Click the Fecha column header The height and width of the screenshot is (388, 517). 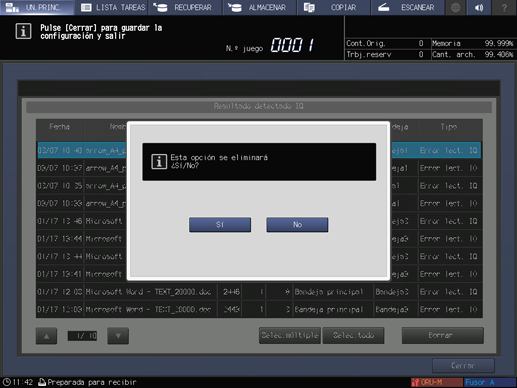pyautogui.click(x=60, y=127)
